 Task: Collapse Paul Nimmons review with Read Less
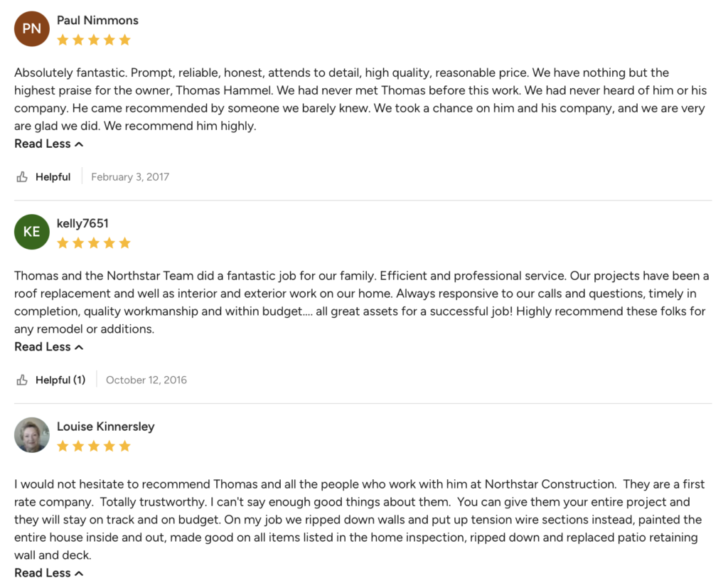[49, 144]
